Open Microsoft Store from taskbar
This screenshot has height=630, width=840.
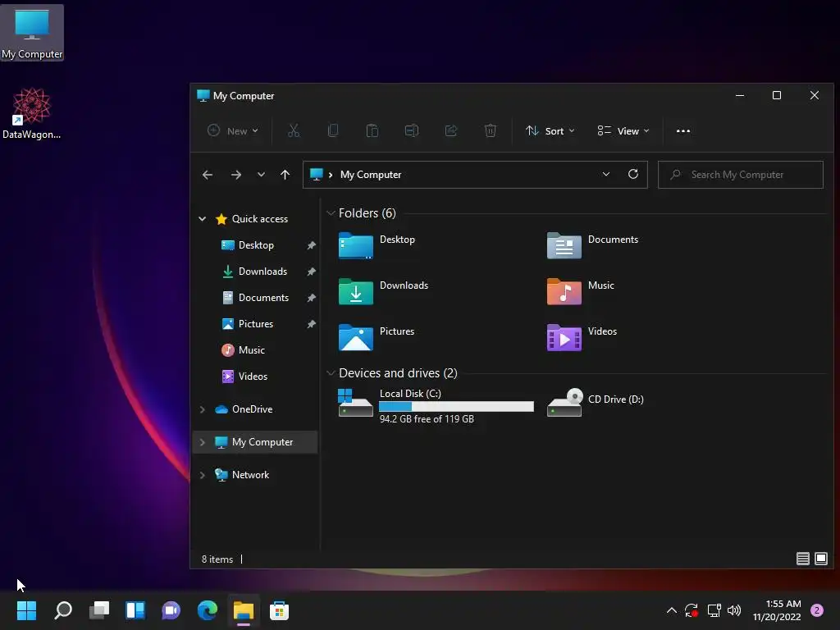[279, 610]
